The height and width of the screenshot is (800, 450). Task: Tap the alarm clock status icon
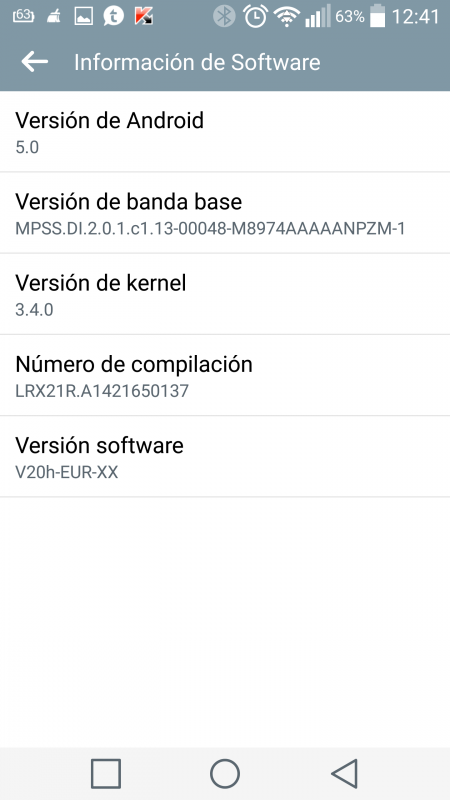pyautogui.click(x=255, y=16)
